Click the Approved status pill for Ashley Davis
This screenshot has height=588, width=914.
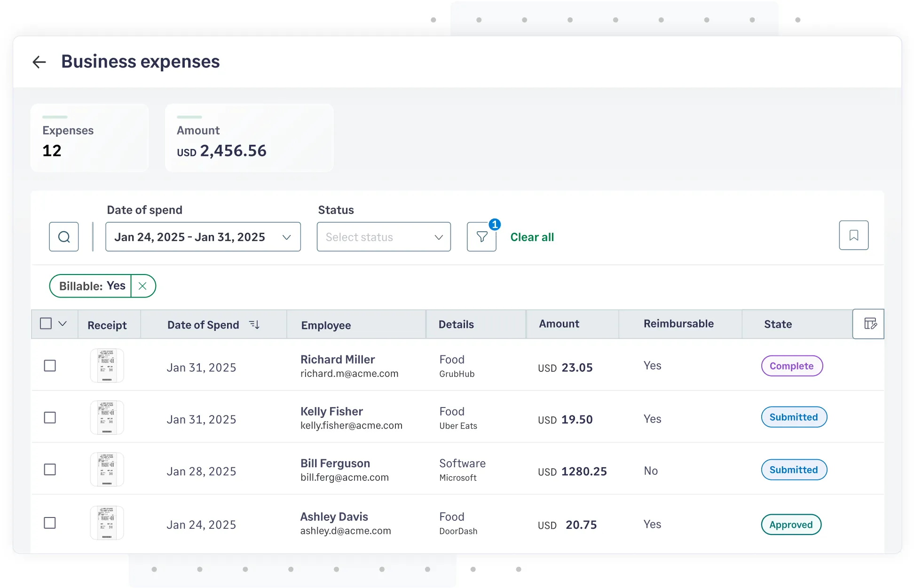click(x=791, y=525)
